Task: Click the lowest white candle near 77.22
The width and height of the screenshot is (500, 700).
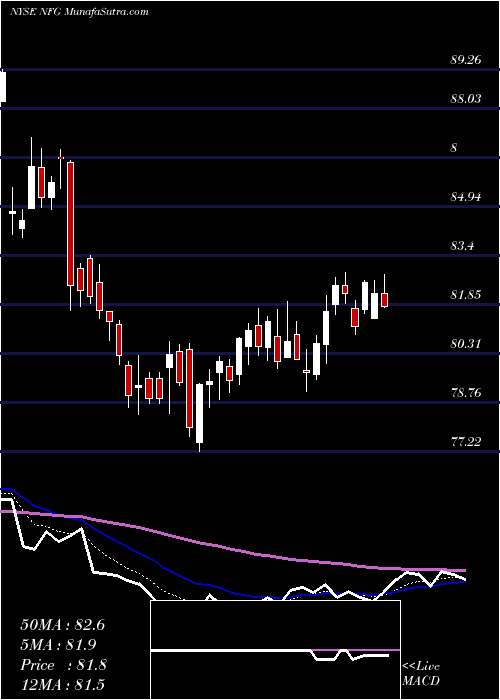Action: coord(199,413)
